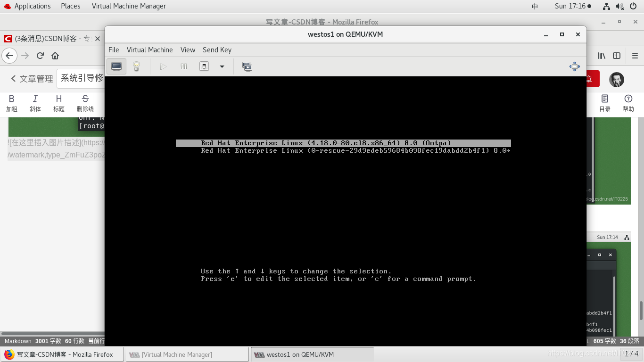Screen dimensions: 644x362
Task: Click the volume icon in top panel
Action: pyautogui.click(x=620, y=6)
